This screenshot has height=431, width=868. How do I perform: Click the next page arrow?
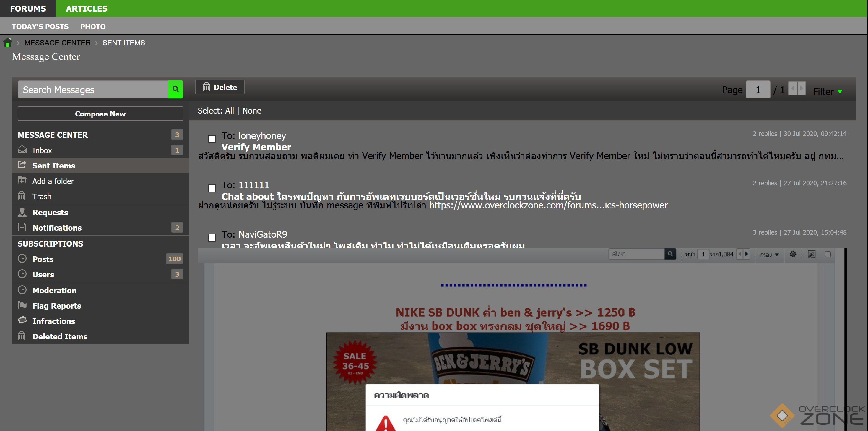pyautogui.click(x=801, y=88)
